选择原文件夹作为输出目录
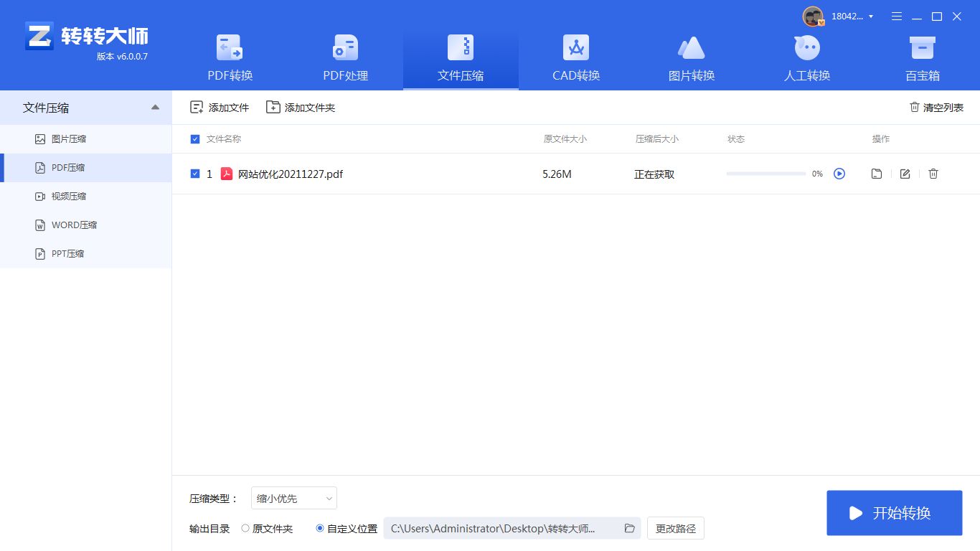The height and width of the screenshot is (551, 980). [245, 528]
